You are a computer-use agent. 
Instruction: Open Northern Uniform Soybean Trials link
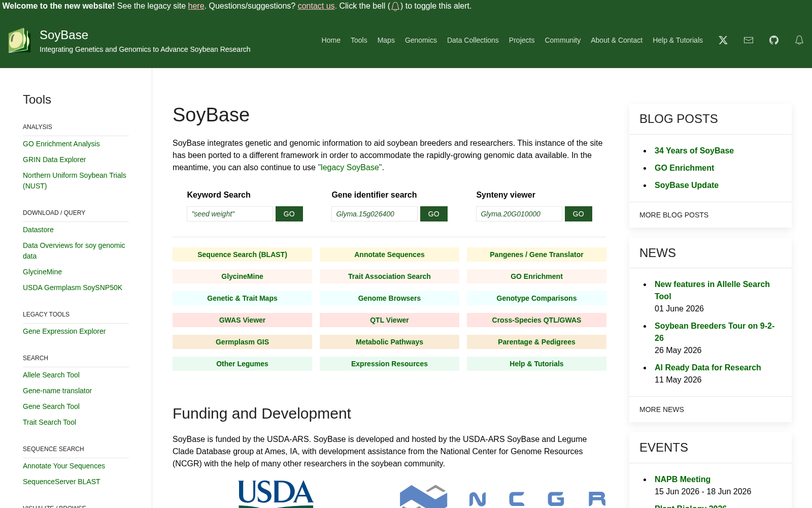[75, 180]
